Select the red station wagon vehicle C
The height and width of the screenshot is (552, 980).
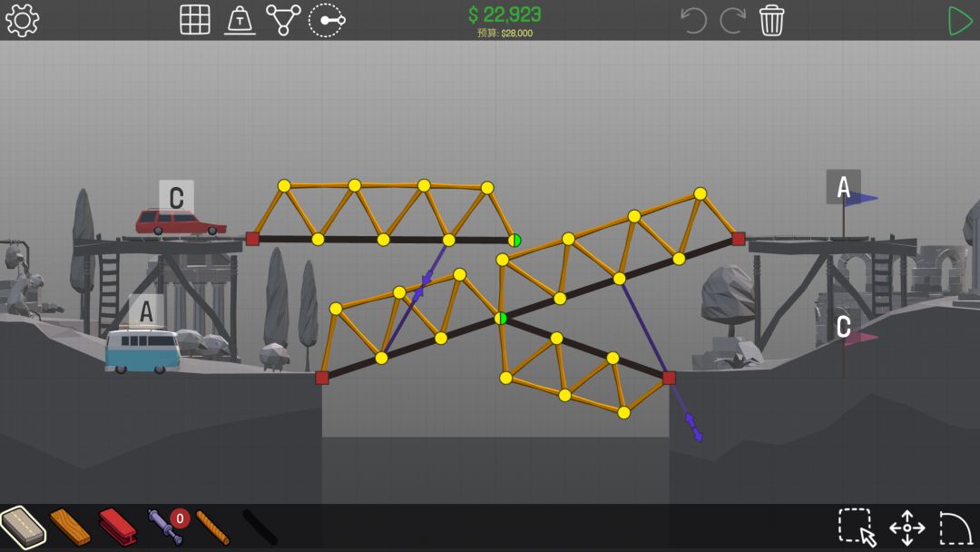(x=181, y=222)
